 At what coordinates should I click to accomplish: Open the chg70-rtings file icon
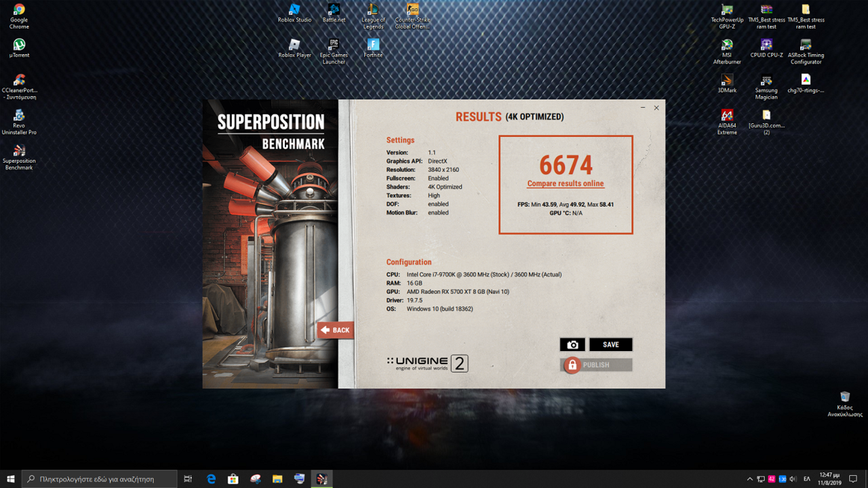806,83
